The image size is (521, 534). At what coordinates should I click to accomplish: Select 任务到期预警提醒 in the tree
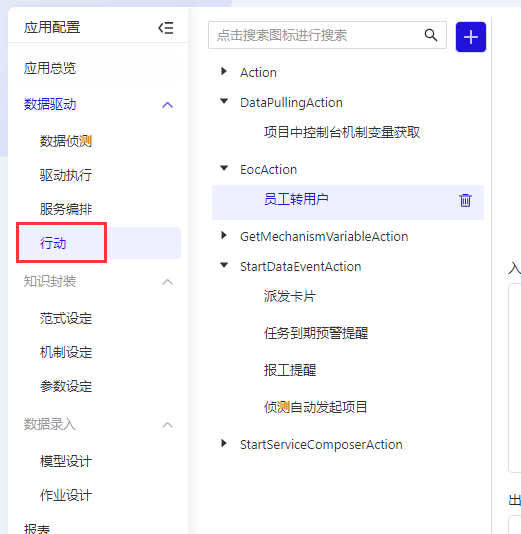click(x=316, y=333)
